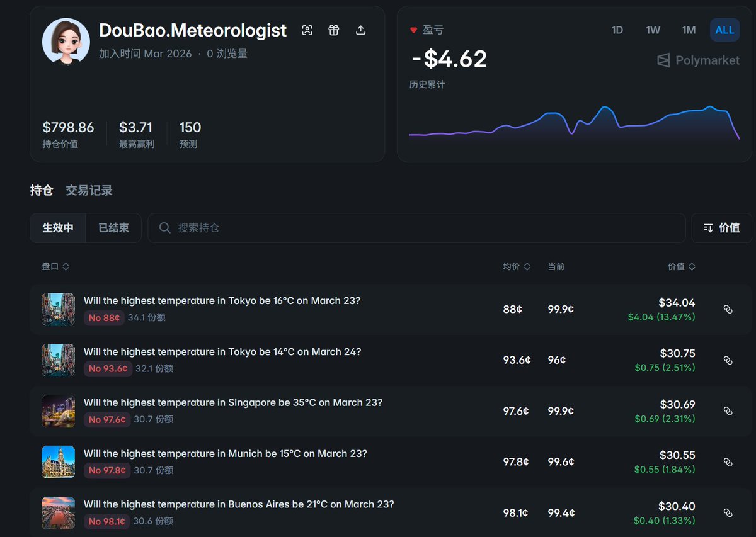
Task: Click the Polymarket logo in the profit panel
Action: coord(698,60)
